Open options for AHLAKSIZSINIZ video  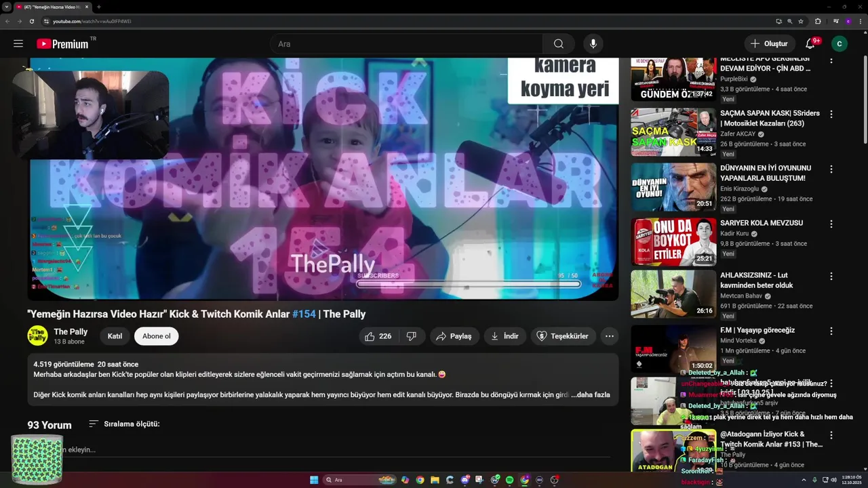coord(831,277)
